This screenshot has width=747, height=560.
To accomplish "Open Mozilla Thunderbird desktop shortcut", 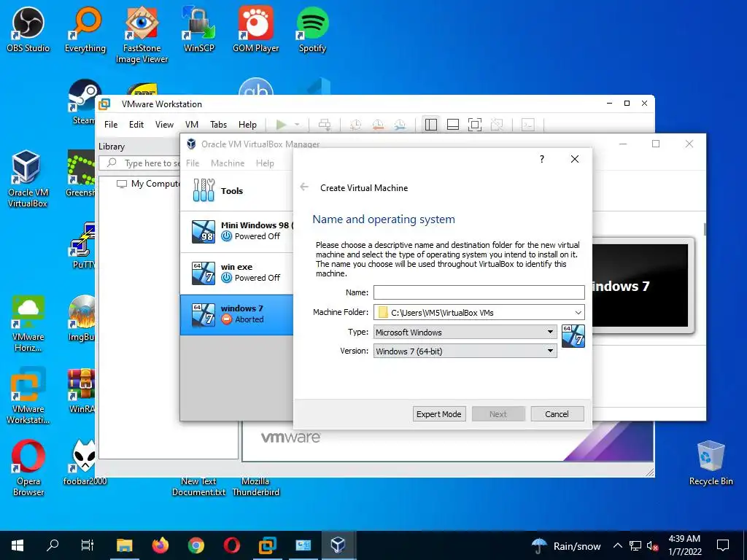I will 256,486.
